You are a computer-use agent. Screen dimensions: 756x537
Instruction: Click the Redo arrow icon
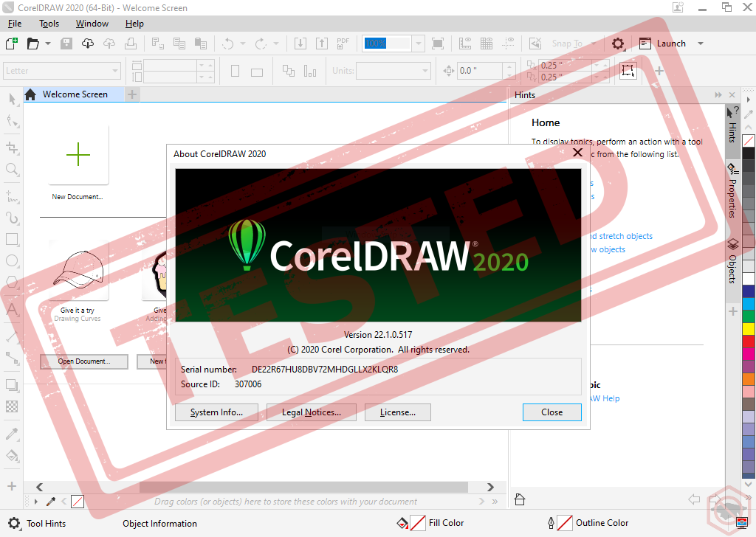point(261,44)
